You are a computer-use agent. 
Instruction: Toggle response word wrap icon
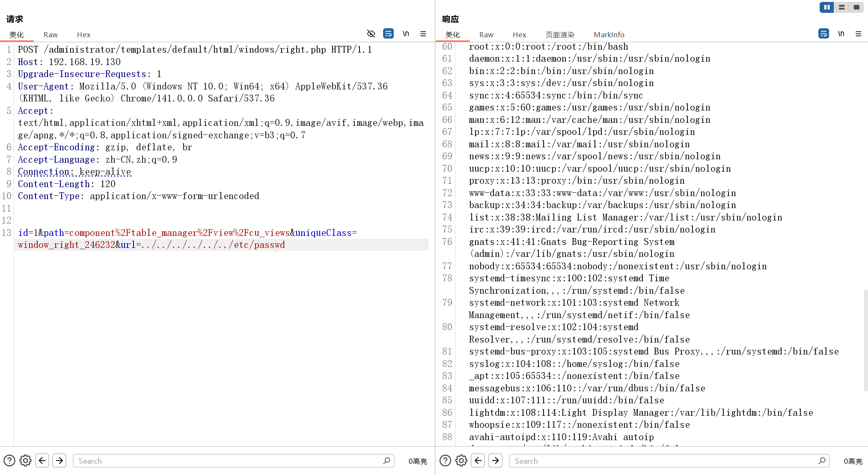823,34
